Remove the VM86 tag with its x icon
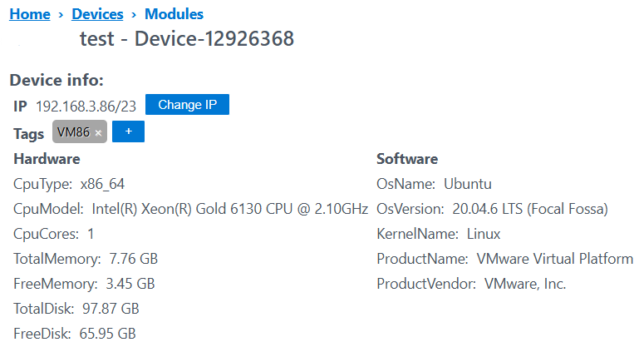 98,133
